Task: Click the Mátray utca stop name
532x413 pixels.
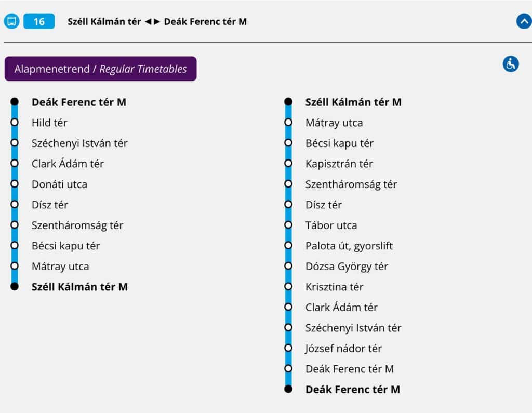Action: point(60,265)
